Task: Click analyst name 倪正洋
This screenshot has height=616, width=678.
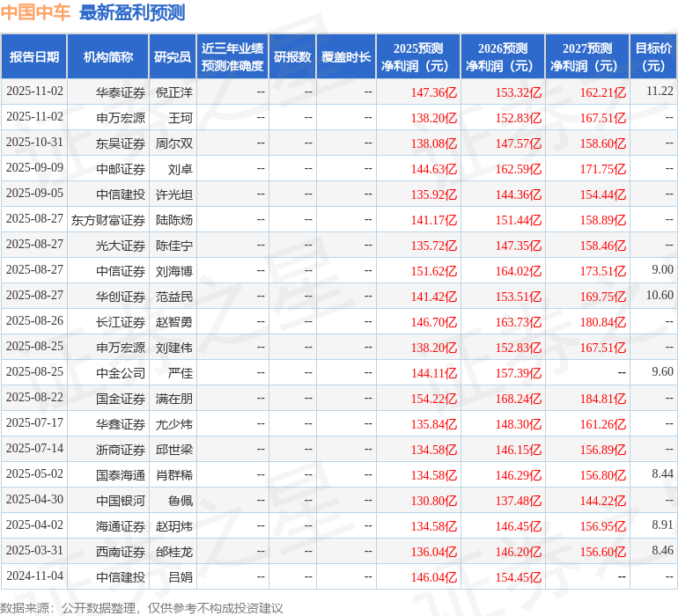Action: (173, 92)
